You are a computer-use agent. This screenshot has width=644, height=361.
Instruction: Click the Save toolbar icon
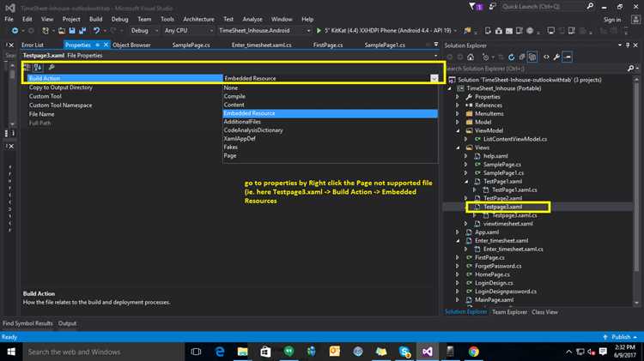click(72, 31)
